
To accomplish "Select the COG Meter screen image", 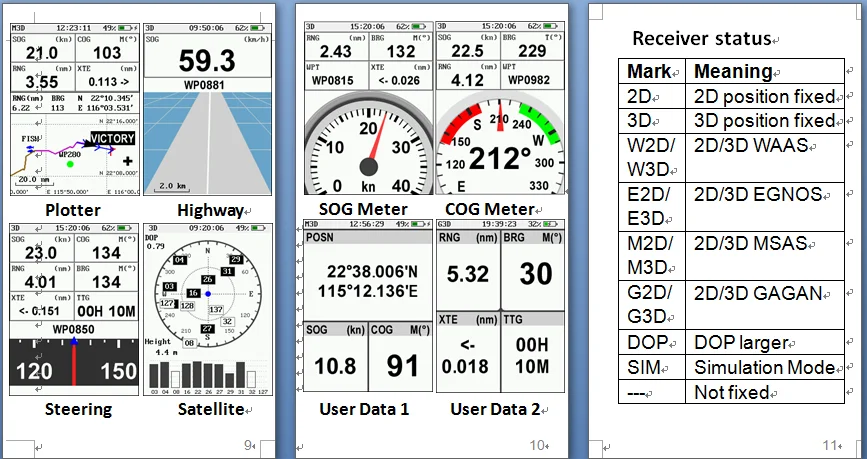I will coord(500,108).
